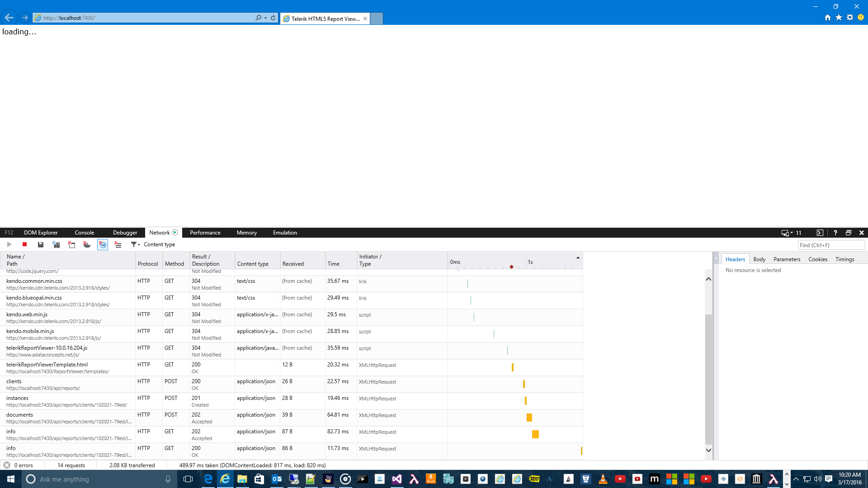
Task: Select the kendo.web.min.js request row
Action: pos(292,318)
